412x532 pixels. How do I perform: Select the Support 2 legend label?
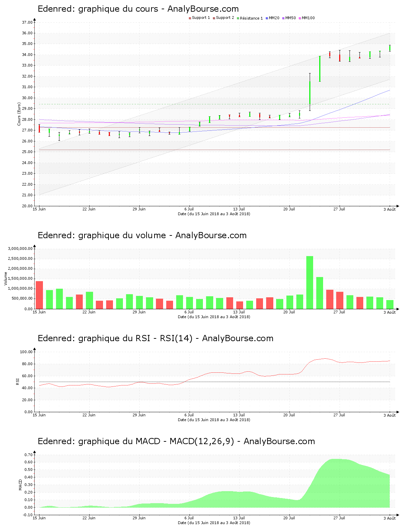point(225,18)
